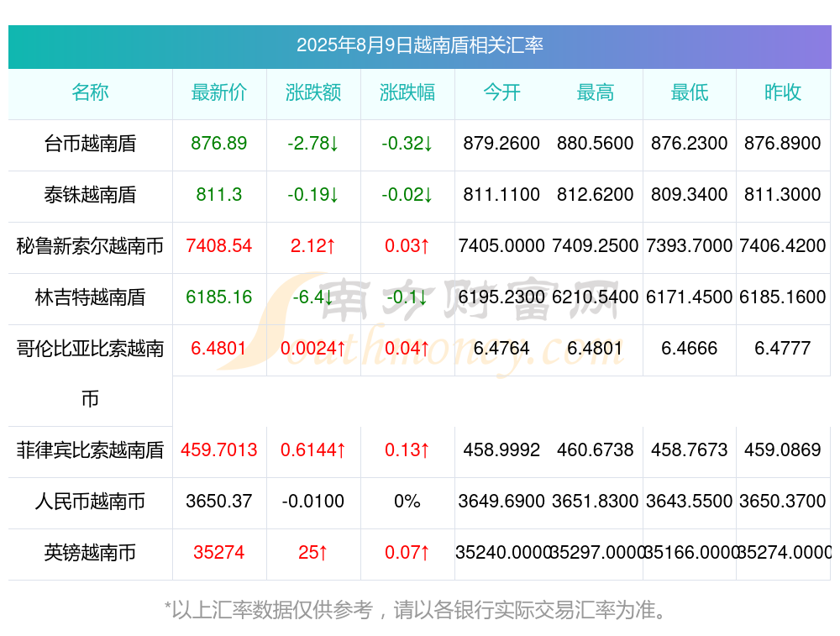Click the 英镑越南币 row name

(x=90, y=553)
